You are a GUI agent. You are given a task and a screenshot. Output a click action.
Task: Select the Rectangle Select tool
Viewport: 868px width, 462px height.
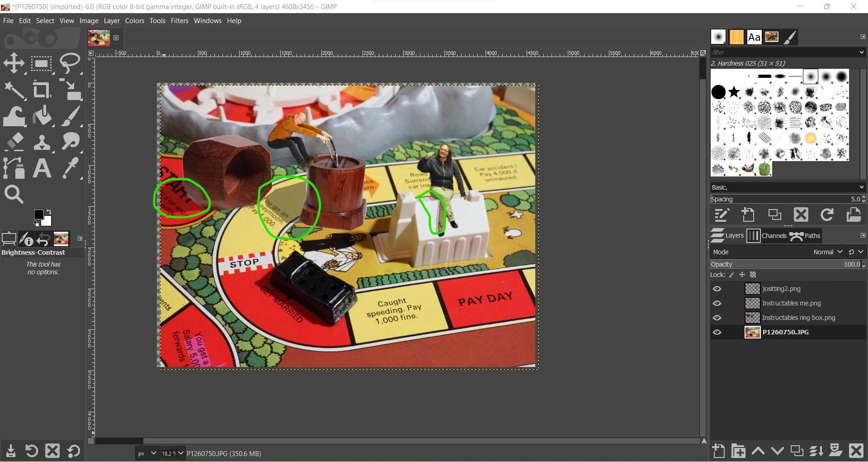42,63
